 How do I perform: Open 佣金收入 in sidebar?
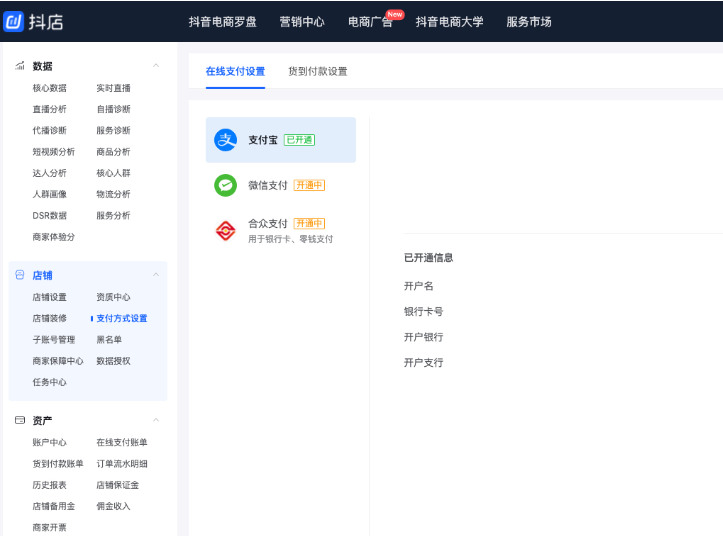point(113,506)
